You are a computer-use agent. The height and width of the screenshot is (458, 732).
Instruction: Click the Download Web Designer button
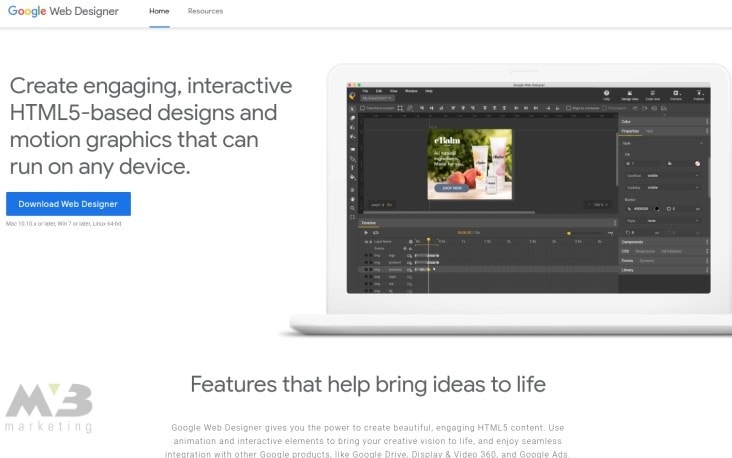pyautogui.click(x=68, y=204)
